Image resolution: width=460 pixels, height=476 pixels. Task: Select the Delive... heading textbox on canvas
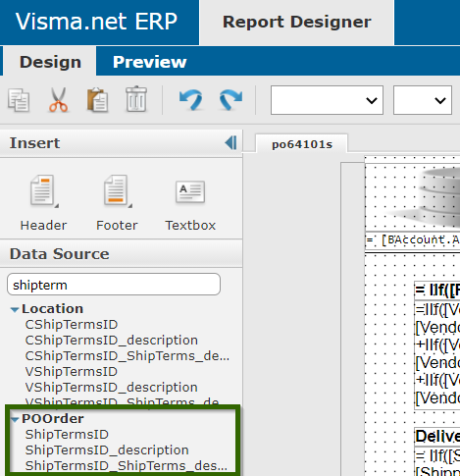coord(437,437)
